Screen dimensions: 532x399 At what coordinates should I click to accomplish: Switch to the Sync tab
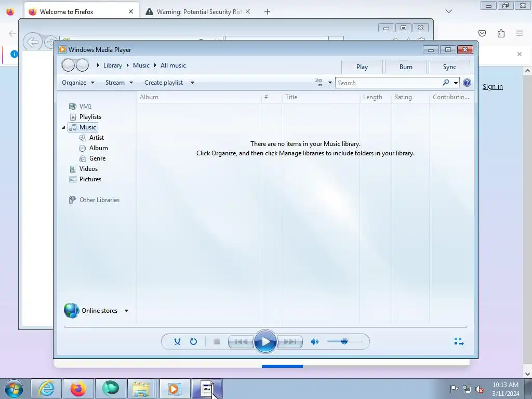(449, 67)
